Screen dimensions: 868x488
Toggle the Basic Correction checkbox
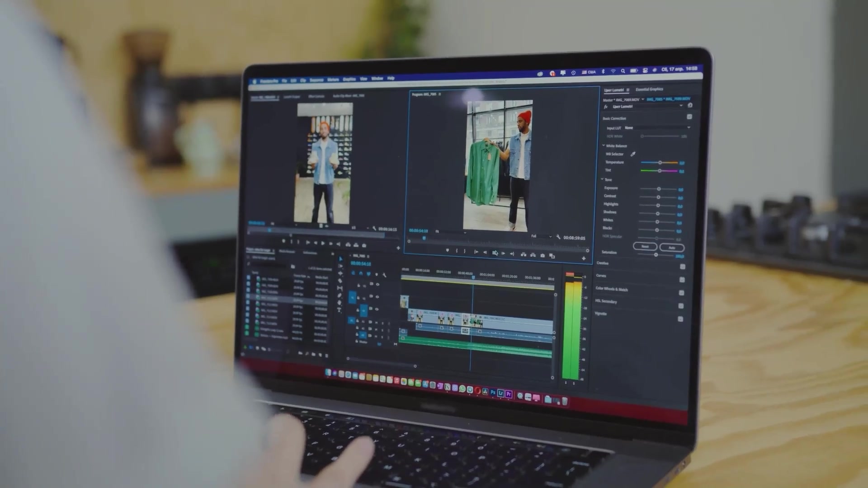point(689,117)
